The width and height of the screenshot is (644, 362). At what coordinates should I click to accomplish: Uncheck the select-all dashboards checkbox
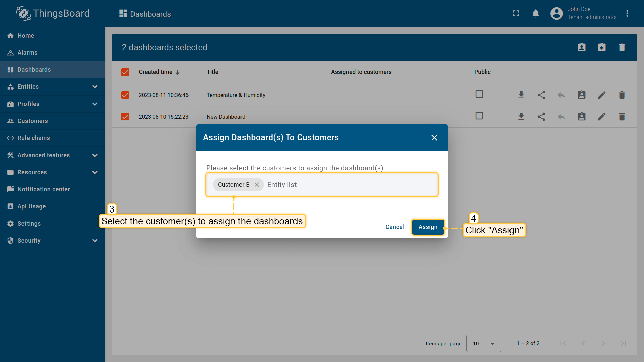click(125, 72)
